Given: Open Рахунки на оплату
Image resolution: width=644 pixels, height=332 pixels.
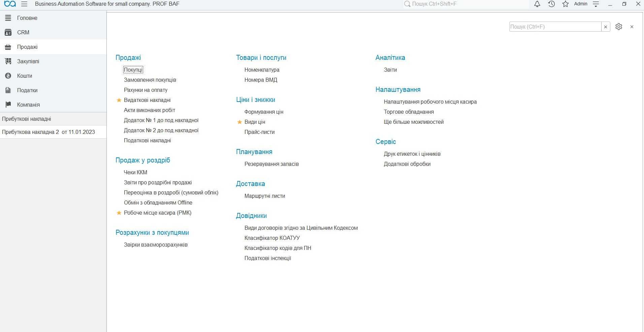Looking at the screenshot, I should pyautogui.click(x=146, y=90).
